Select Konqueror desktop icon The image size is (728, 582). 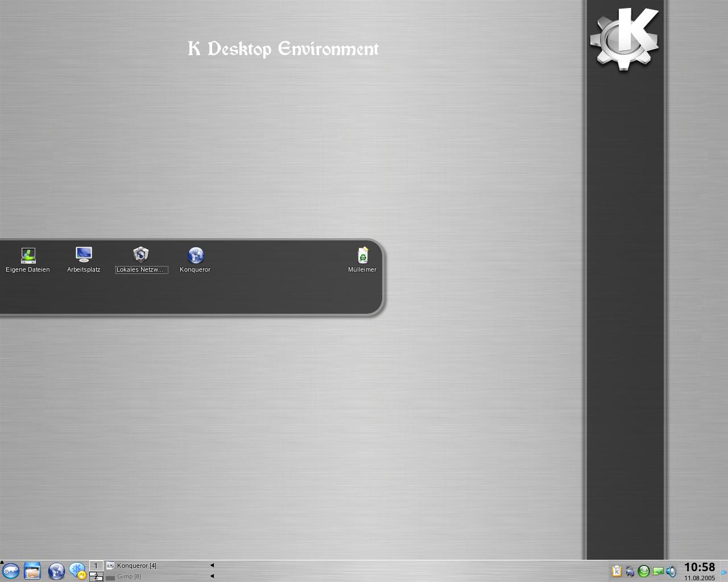tap(195, 260)
